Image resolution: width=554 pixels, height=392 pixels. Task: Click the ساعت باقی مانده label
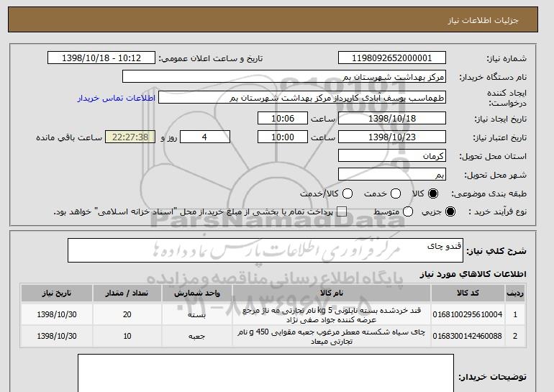[x=69, y=137]
